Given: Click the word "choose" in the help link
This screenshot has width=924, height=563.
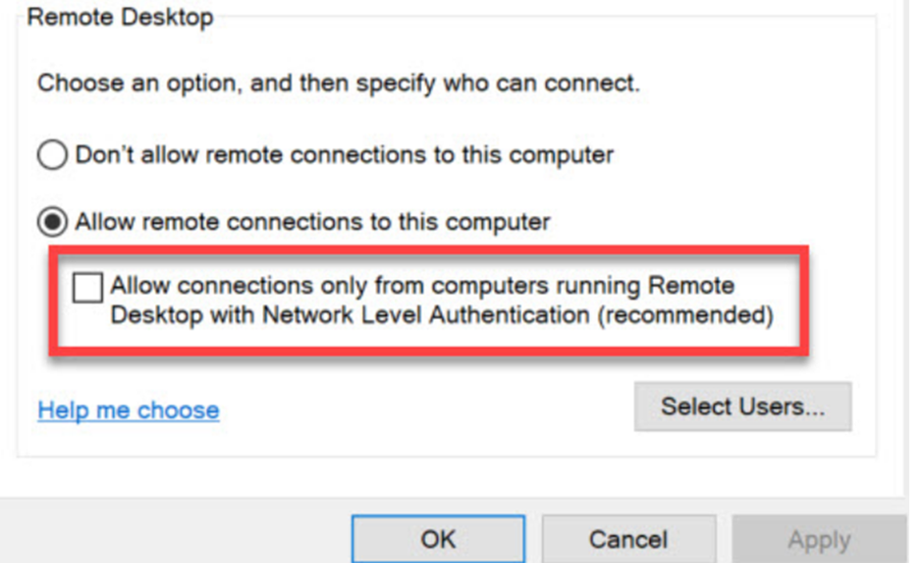Looking at the screenshot, I should 179,410.
